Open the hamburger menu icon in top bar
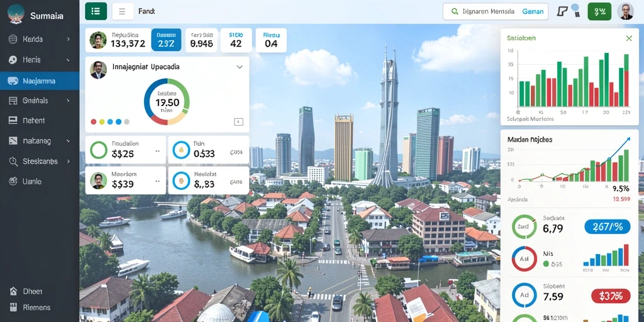The width and height of the screenshot is (644, 322). 123,11
